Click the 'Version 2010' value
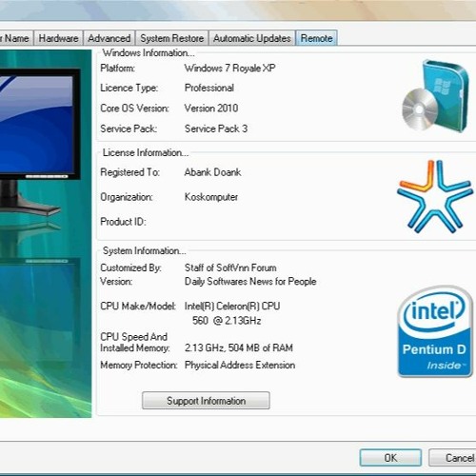 (211, 109)
